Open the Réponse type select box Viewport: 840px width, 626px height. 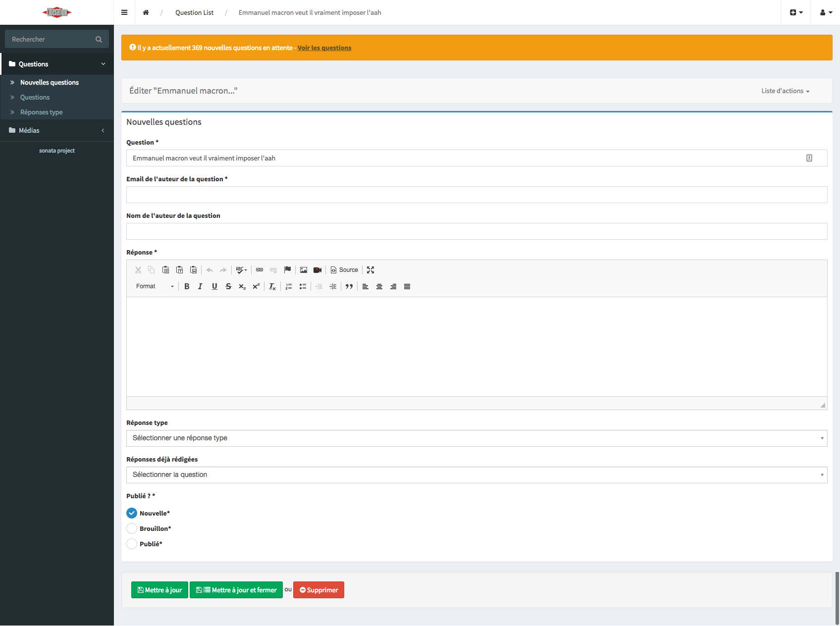[477, 438]
